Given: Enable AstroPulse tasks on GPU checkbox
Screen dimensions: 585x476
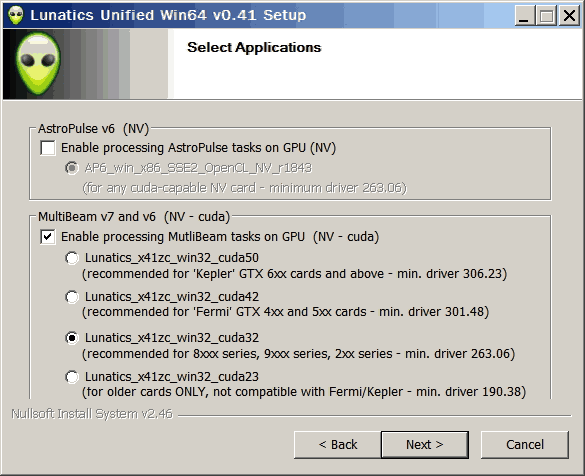Looking at the screenshot, I should (48, 148).
